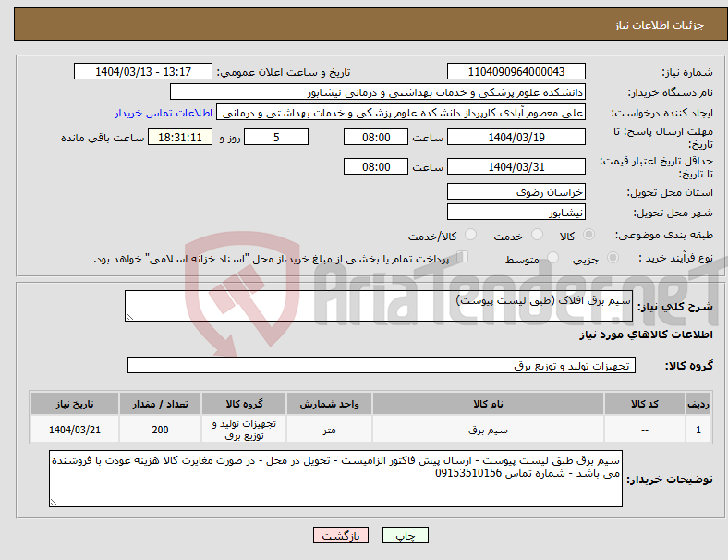The height and width of the screenshot is (560, 728).
Task: Click the تعداد / مقدار column header
Action: pos(160,404)
